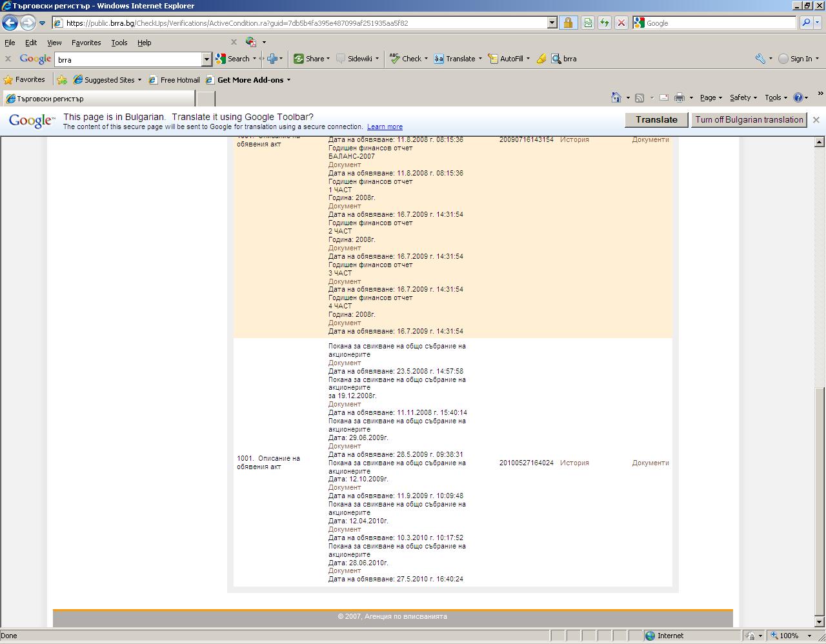This screenshot has height=644, width=826.
Task: Click Turn off Bulgarian translation button
Action: 749,120
